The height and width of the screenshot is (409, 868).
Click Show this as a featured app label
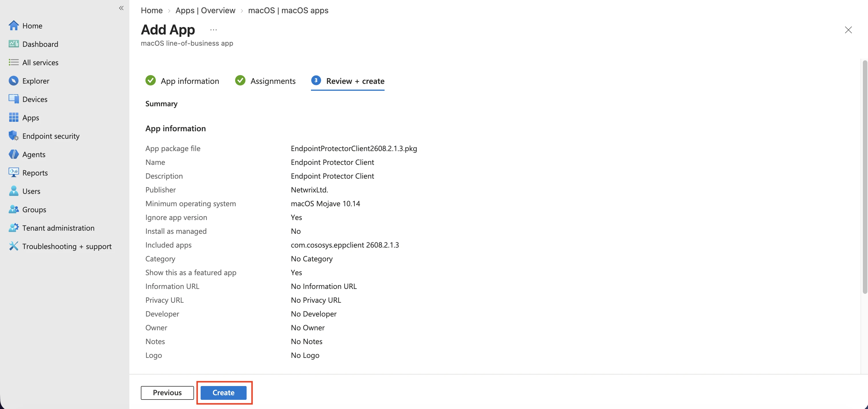point(191,272)
